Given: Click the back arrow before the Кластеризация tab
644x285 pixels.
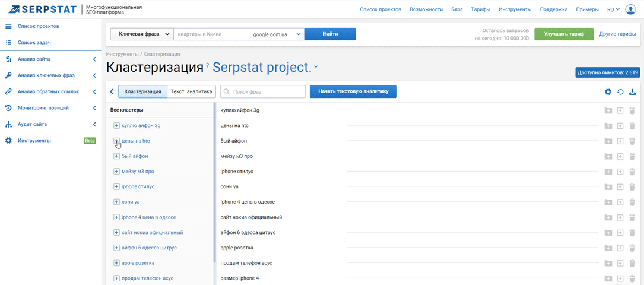Looking at the screenshot, I should pos(112,91).
